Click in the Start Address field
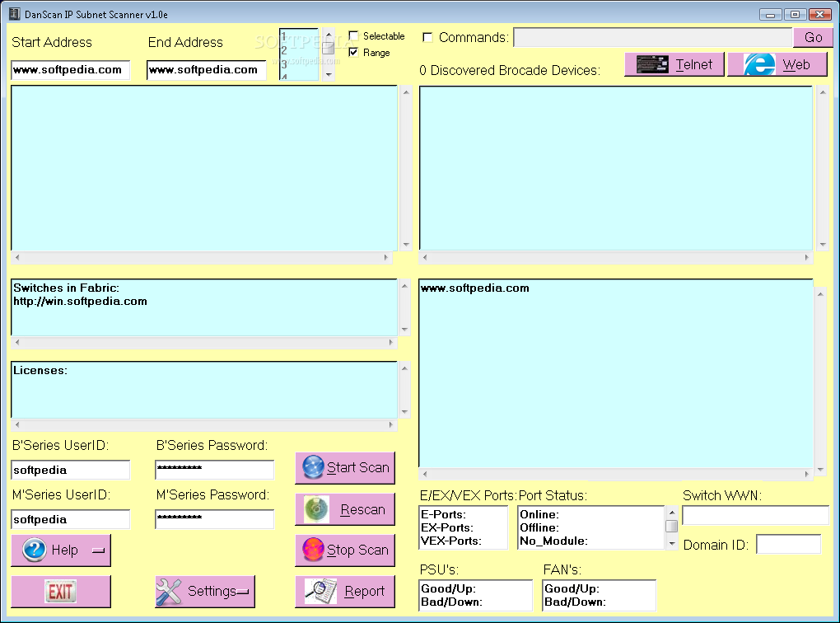This screenshot has height=623, width=840. (70, 70)
